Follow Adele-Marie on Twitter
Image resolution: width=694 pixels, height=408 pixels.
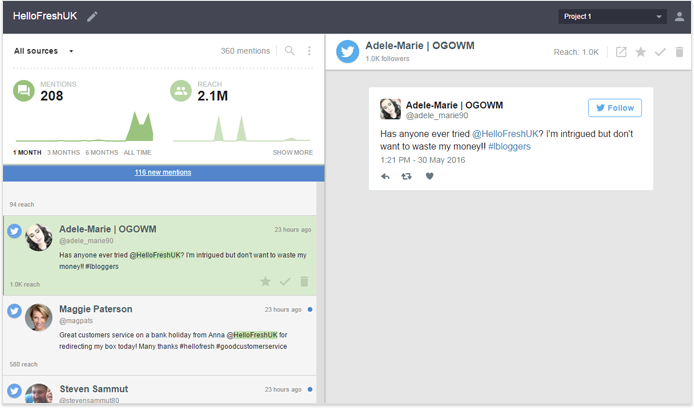[x=615, y=108]
